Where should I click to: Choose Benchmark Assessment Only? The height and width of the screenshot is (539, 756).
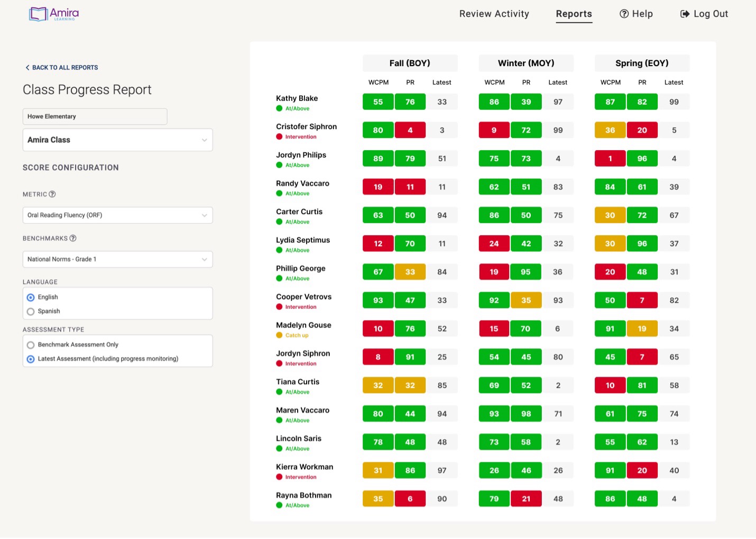31,345
